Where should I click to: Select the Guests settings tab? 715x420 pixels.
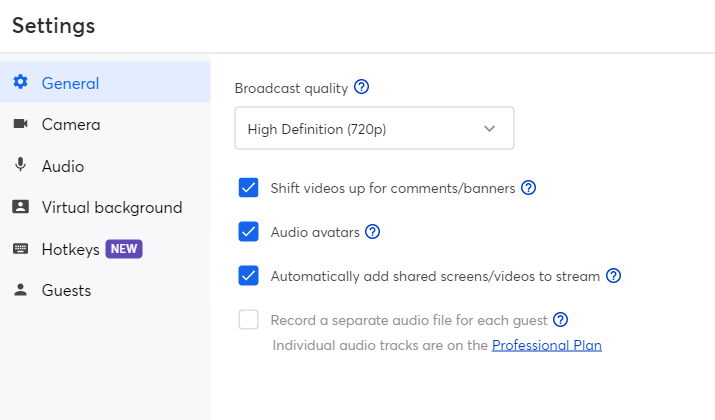105,290
